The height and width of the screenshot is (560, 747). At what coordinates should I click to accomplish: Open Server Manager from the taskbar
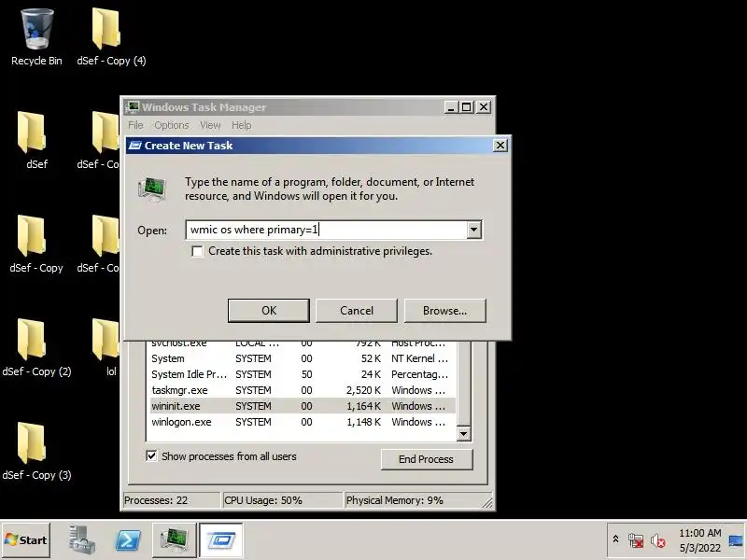81,540
